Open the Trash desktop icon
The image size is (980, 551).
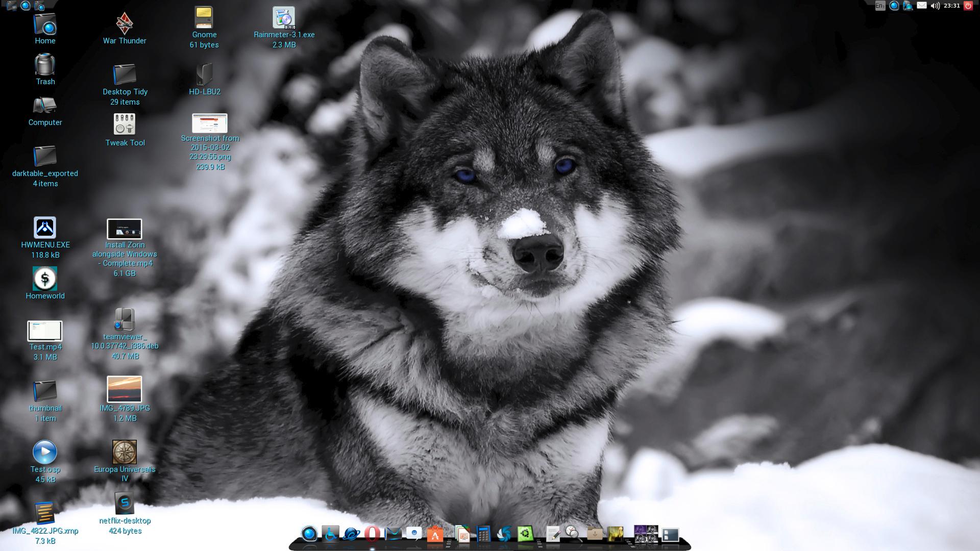pos(45,65)
